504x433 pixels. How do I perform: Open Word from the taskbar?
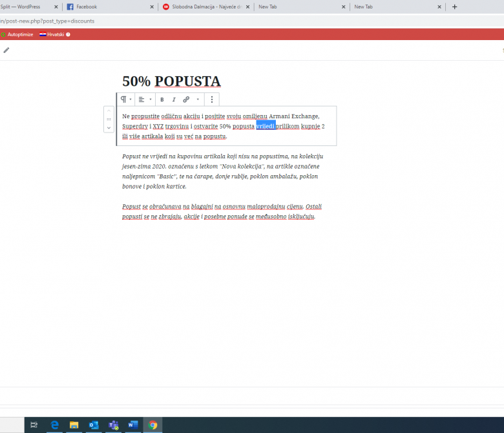coord(133,425)
